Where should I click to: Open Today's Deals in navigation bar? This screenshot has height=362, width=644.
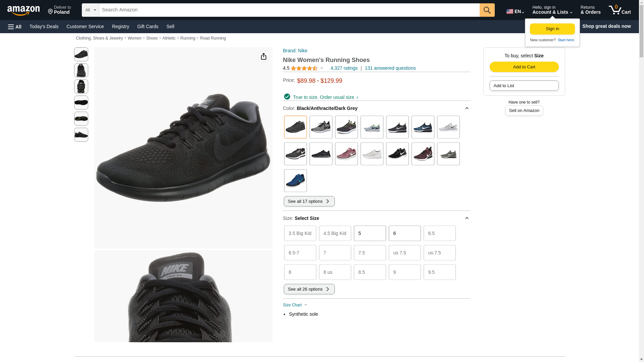click(44, 26)
